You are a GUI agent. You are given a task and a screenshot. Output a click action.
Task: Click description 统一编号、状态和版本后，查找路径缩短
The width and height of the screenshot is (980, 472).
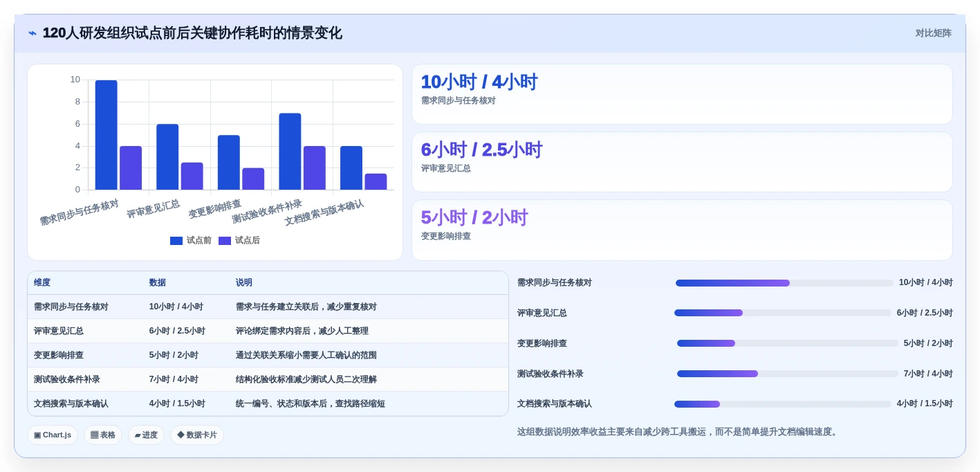pyautogui.click(x=311, y=403)
